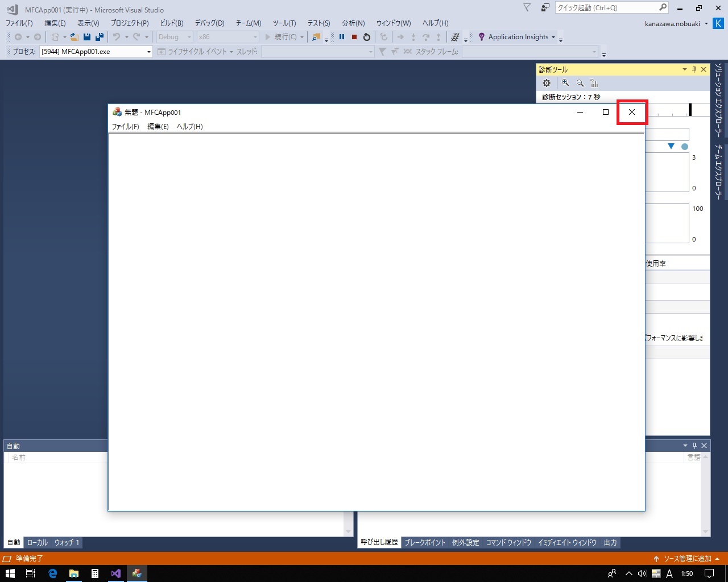Click the MFCApp001 taskbar icon
This screenshot has width=728, height=582.
point(137,573)
